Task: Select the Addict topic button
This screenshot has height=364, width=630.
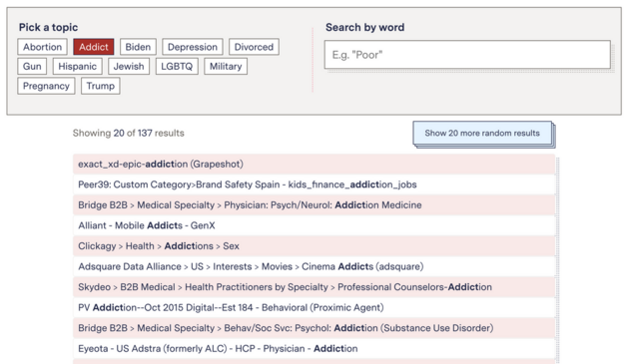Action: click(x=94, y=47)
